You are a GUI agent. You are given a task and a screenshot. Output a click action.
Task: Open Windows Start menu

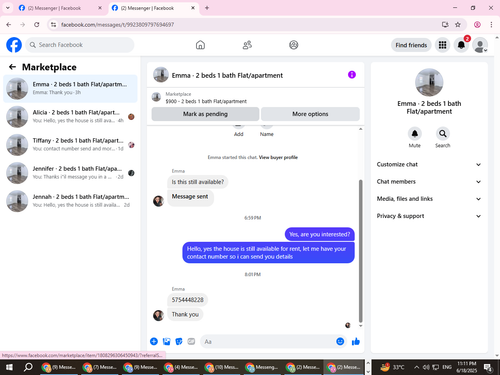pyautogui.click(x=9, y=367)
